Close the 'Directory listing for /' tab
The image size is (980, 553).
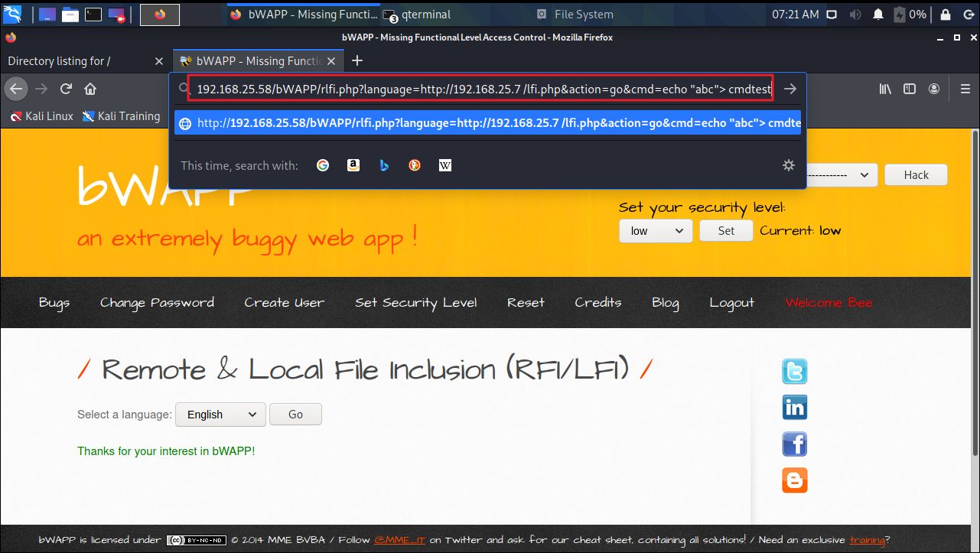pos(159,61)
